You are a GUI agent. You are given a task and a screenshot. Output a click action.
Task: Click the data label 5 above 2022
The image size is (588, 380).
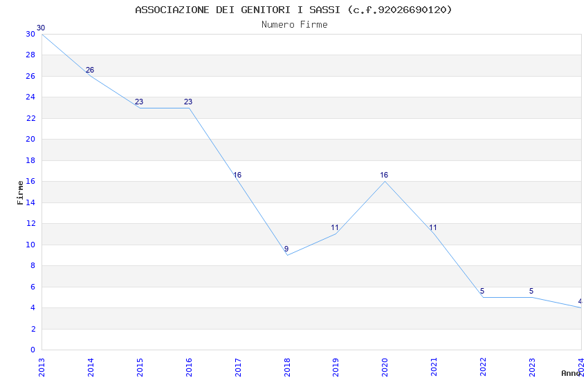(482, 291)
